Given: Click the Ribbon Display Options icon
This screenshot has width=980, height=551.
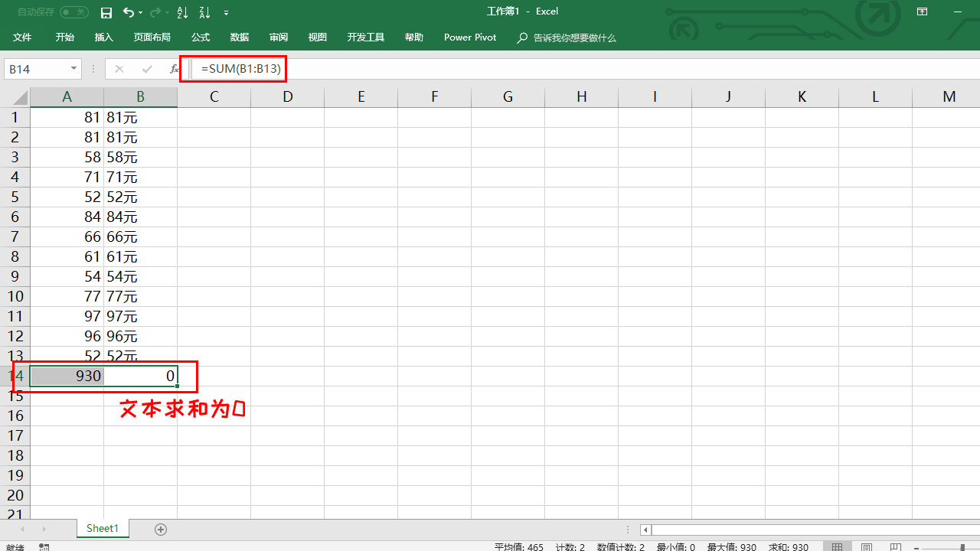Looking at the screenshot, I should click(x=923, y=11).
